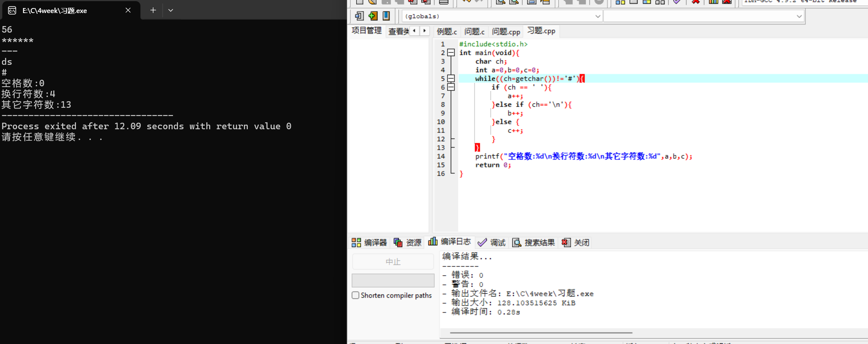
Task: Click '请按任意键继续' console prompt
Action: (x=52, y=137)
